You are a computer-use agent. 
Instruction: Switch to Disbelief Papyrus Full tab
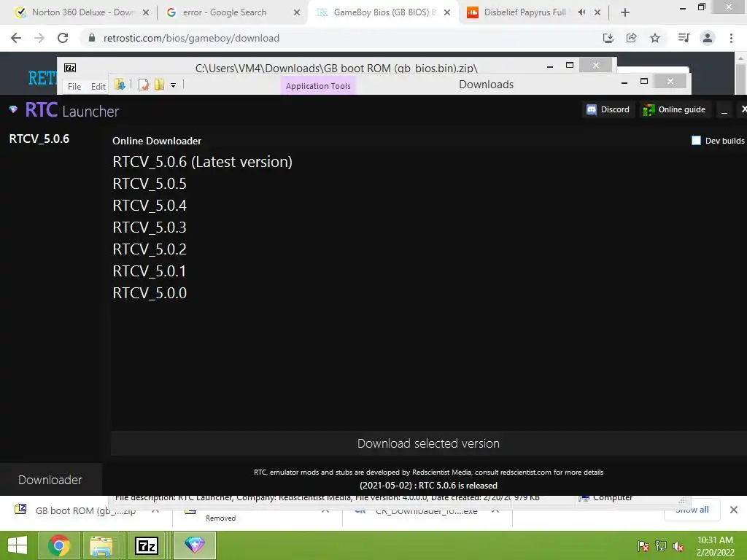coord(524,12)
